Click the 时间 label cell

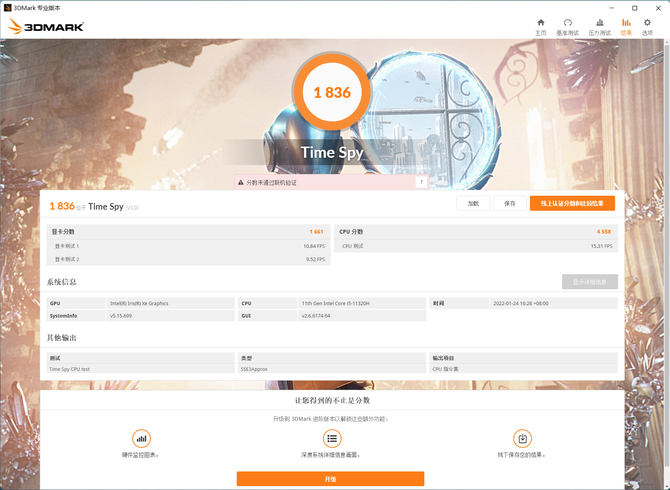(459, 303)
